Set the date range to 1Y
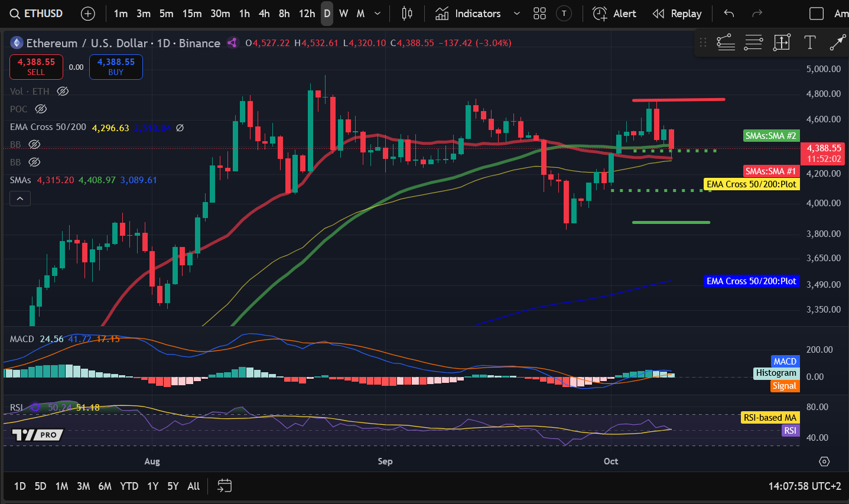 pyautogui.click(x=152, y=486)
